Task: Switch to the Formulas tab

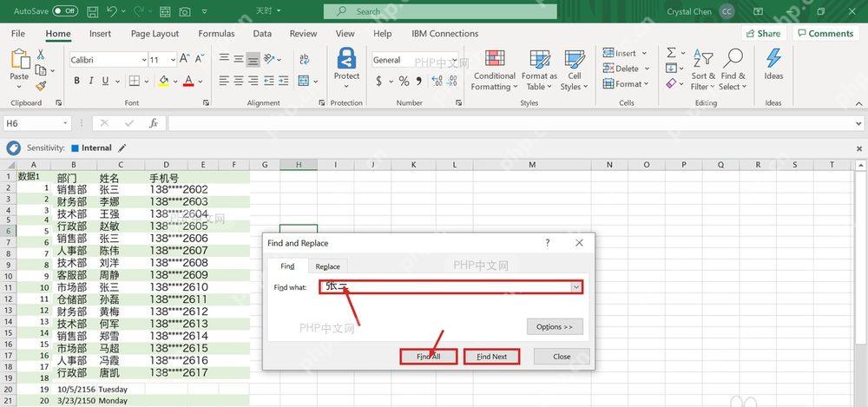Action: 216,34
